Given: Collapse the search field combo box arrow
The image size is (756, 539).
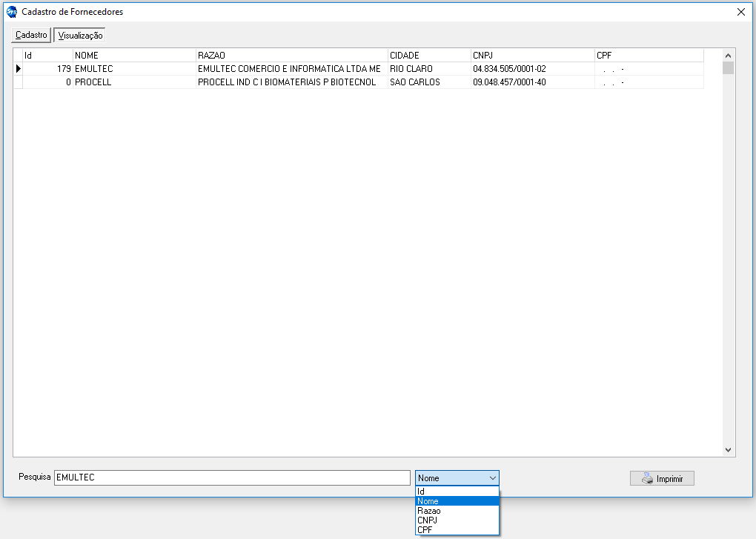Looking at the screenshot, I should (x=492, y=478).
